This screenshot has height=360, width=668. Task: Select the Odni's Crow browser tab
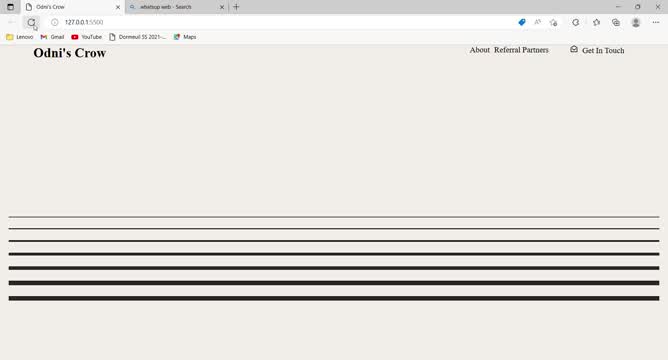point(72,7)
